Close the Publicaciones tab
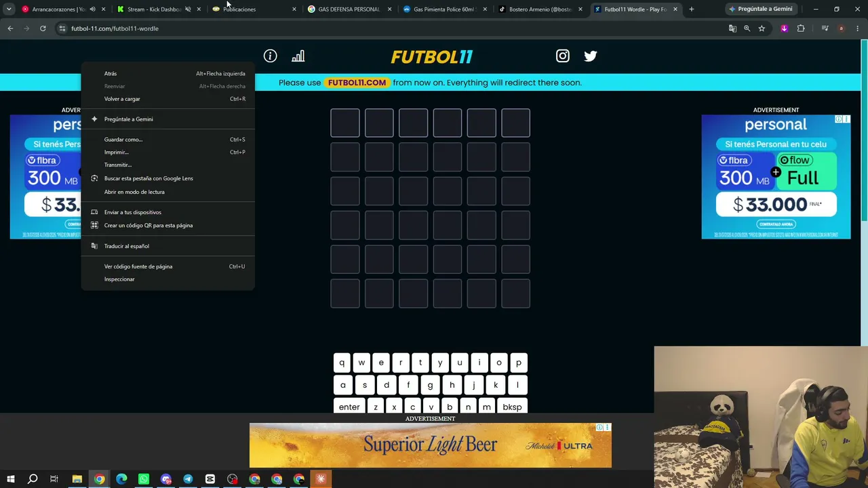This screenshot has width=868, height=488. point(294,9)
